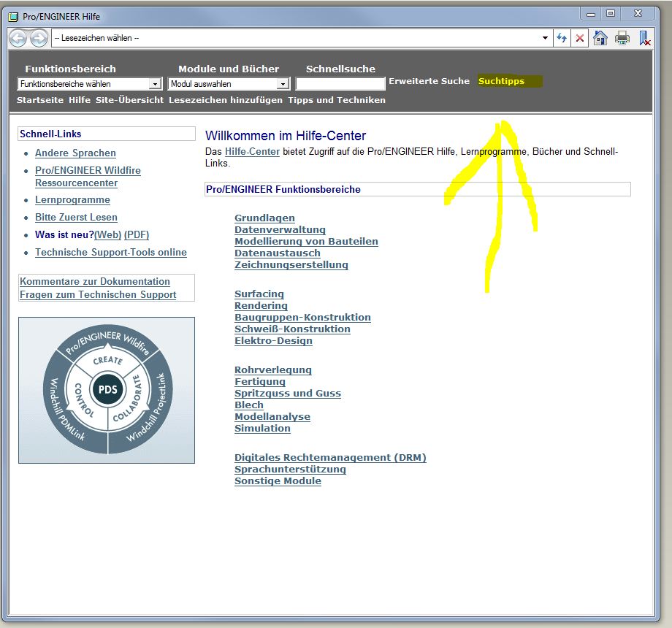Follow the Hilfe-Center link in intro text

pyautogui.click(x=252, y=152)
